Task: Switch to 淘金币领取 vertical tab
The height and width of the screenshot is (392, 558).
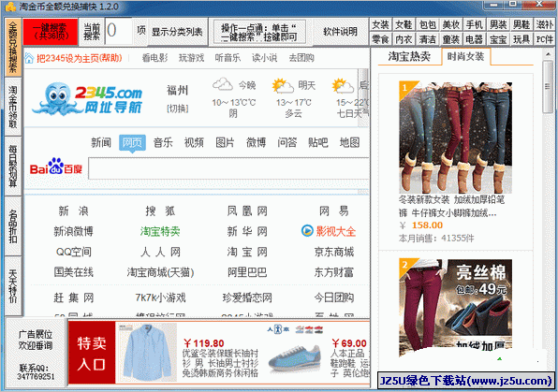Action: click(13, 107)
